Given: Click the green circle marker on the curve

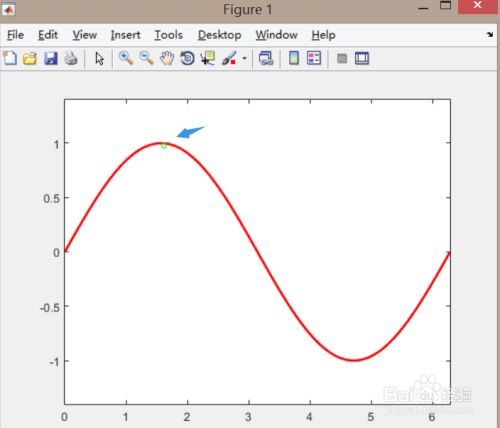Looking at the screenshot, I should (x=164, y=145).
